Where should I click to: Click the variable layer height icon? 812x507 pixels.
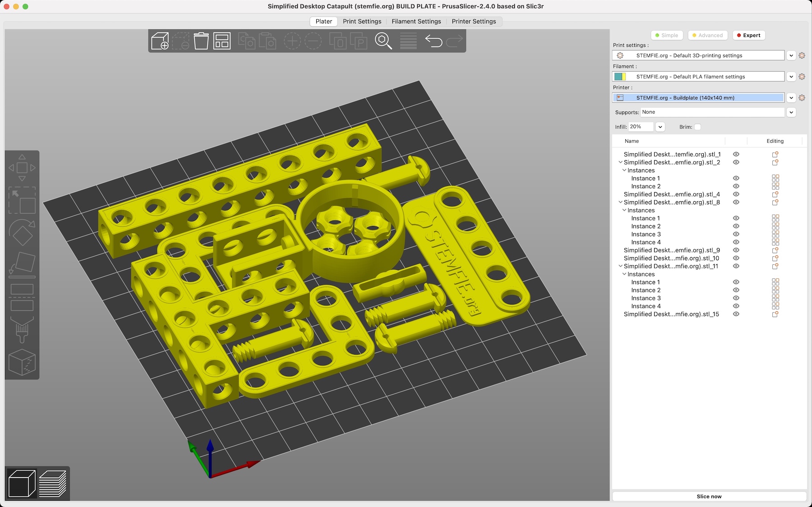[408, 41]
